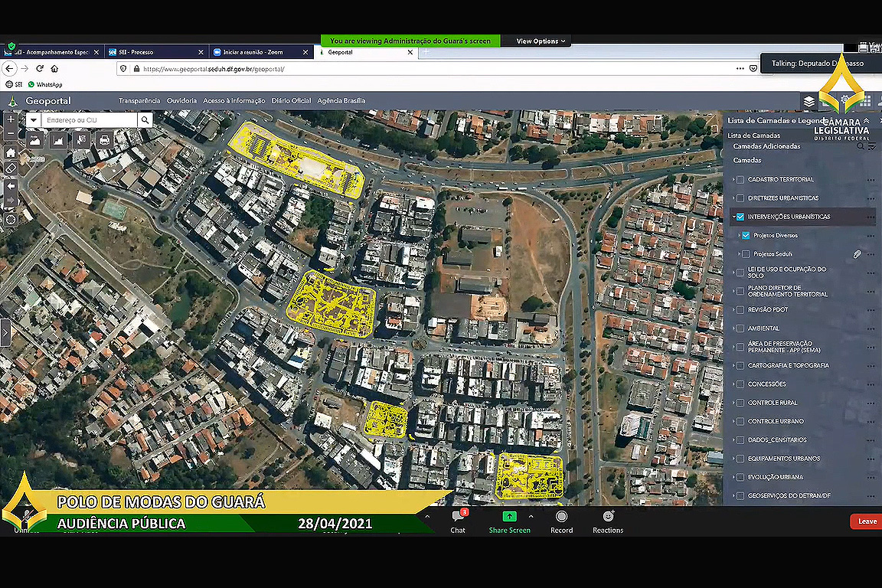Open the Diário Oficial link
The height and width of the screenshot is (588, 882).
coord(291,101)
